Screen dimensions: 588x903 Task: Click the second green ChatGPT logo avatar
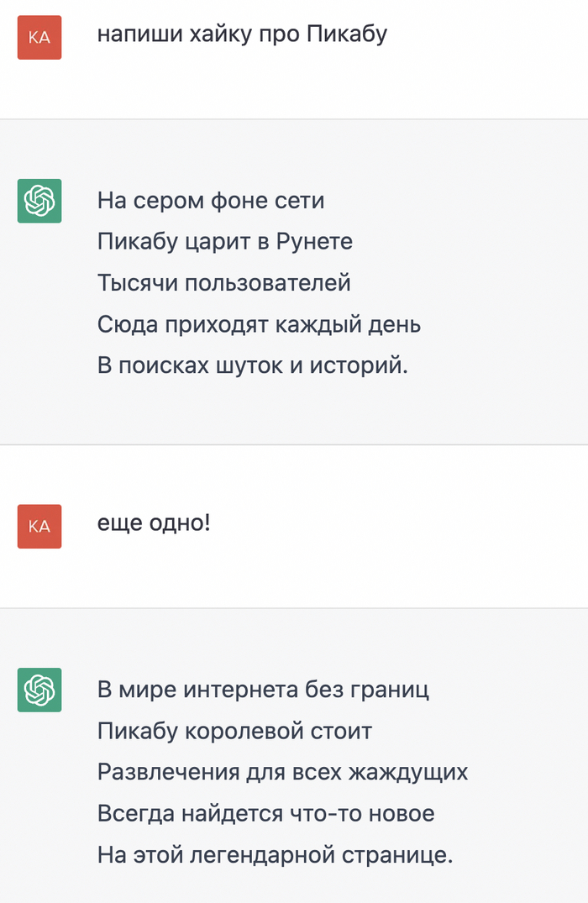[39, 690]
